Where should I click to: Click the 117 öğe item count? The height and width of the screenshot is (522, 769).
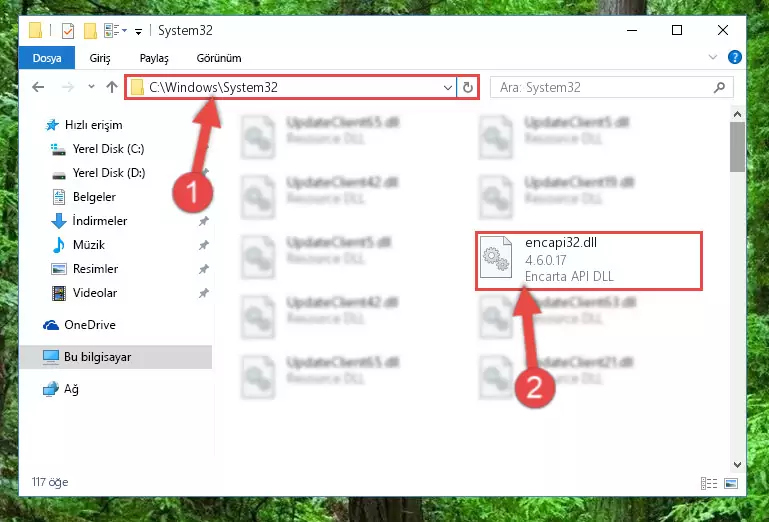click(50, 482)
